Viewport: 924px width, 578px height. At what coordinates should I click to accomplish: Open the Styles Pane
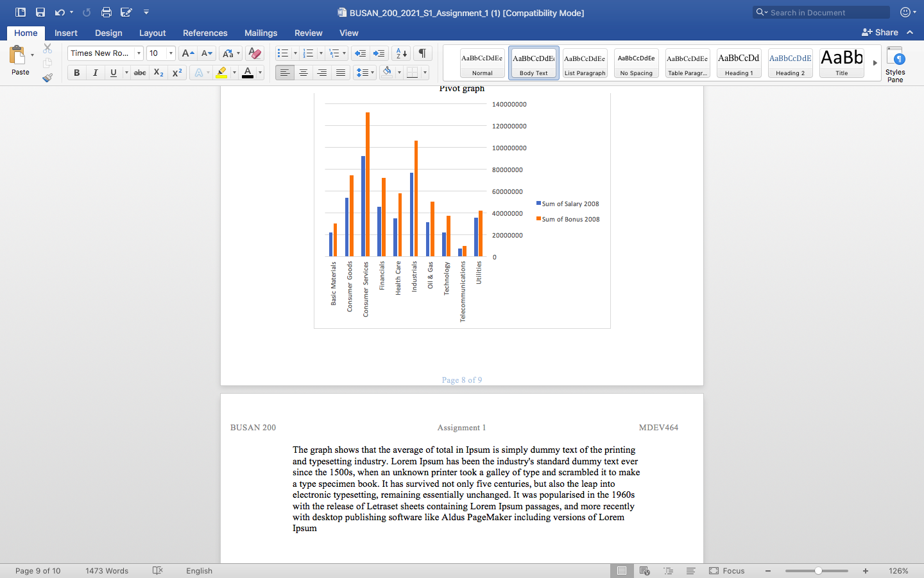tap(895, 64)
